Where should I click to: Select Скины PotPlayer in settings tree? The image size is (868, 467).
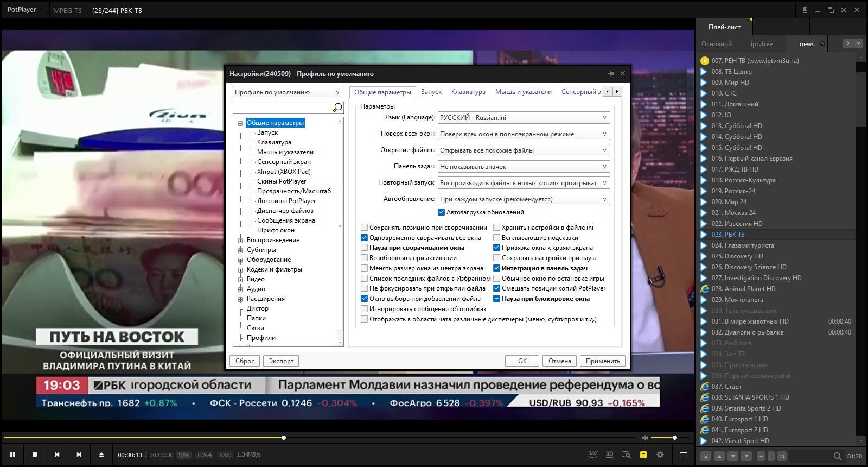(x=282, y=181)
